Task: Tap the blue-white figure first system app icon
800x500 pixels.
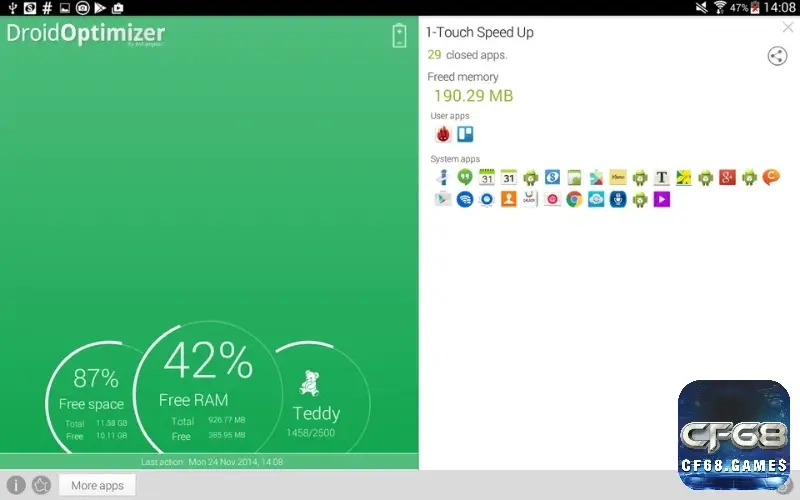Action: (443, 177)
